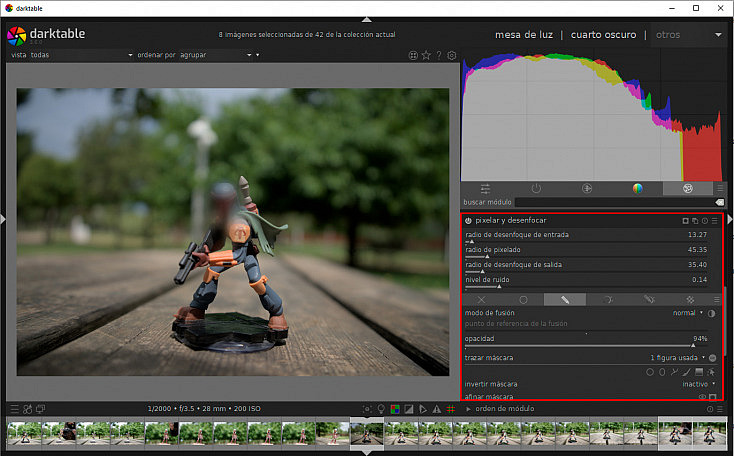
Task: Open blending options hamburger menu
Action: 717,300
